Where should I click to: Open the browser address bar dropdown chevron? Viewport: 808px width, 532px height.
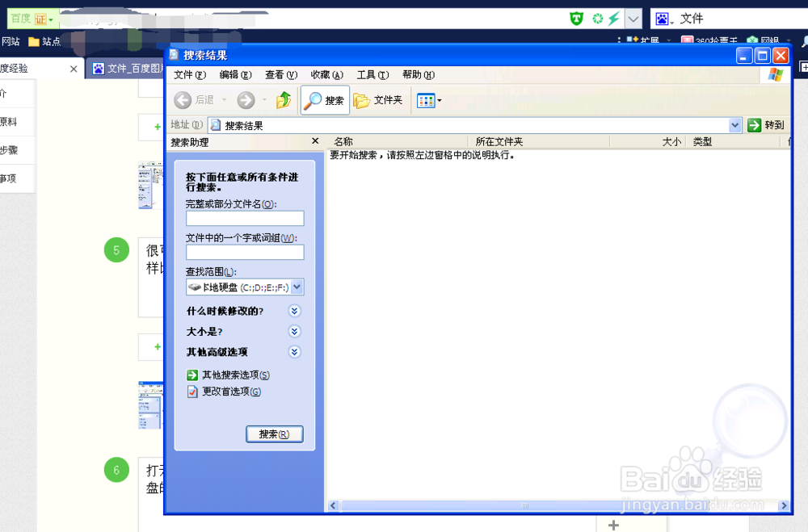pyautogui.click(x=633, y=19)
